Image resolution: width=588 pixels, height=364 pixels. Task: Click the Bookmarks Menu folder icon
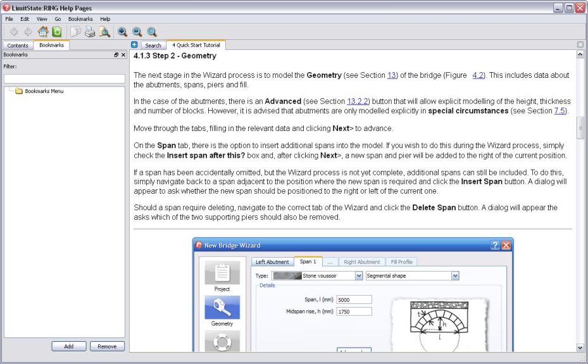(x=19, y=91)
